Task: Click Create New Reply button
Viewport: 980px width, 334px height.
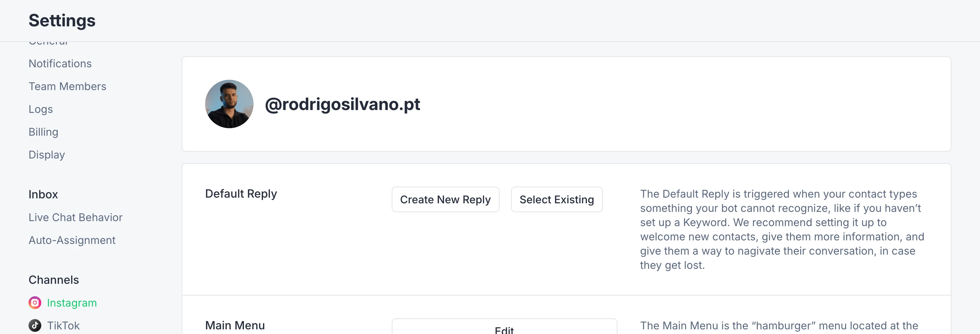Action: click(445, 199)
